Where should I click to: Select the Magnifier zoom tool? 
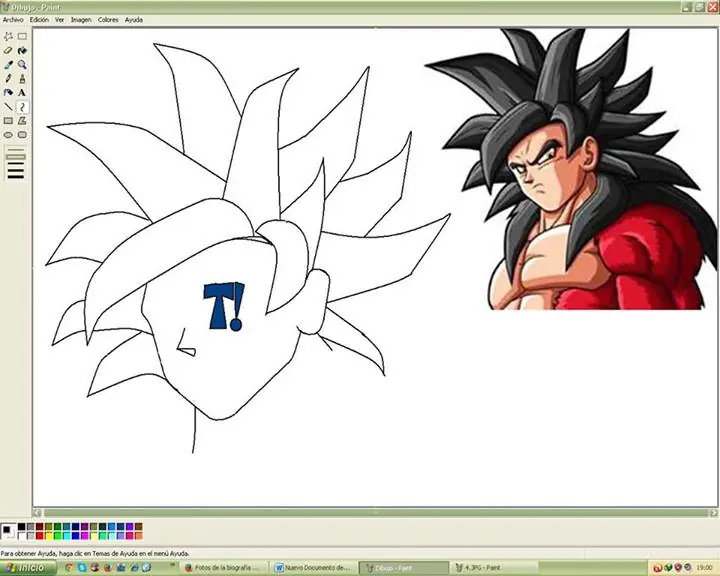(x=22, y=65)
